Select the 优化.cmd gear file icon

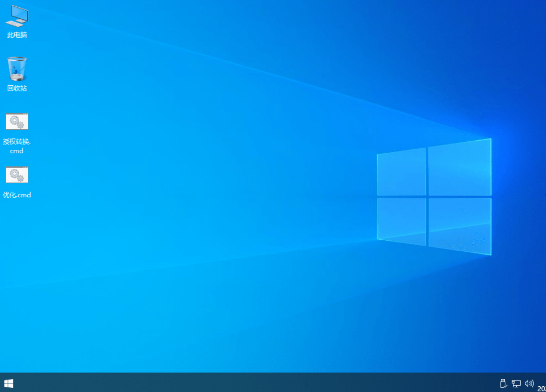[x=17, y=175]
